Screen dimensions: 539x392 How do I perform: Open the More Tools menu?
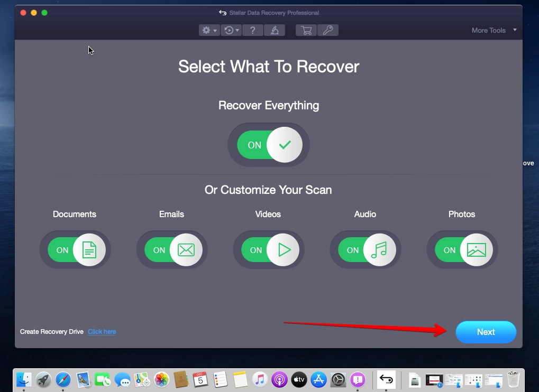click(488, 30)
